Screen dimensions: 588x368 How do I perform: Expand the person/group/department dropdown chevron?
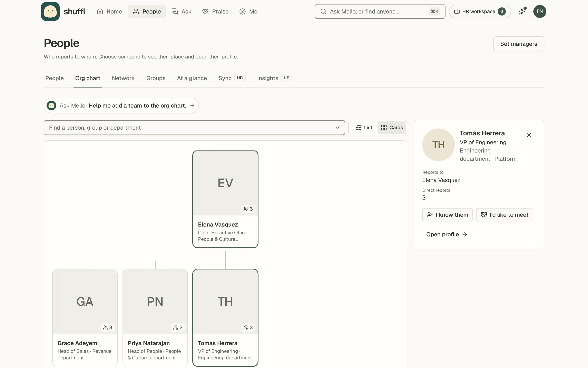[x=337, y=128]
